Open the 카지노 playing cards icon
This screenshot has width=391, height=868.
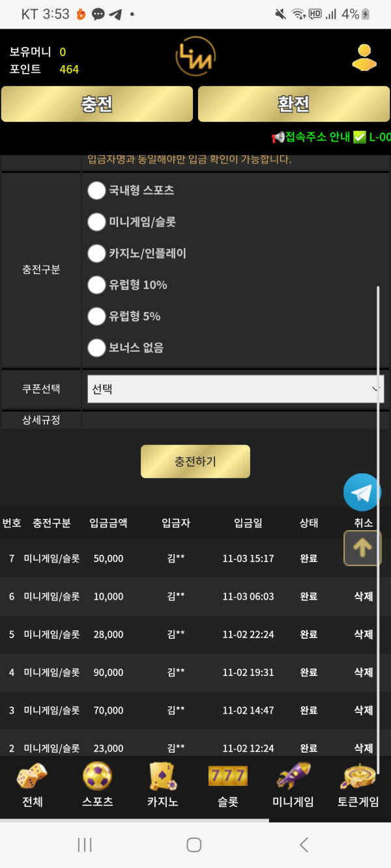162,776
